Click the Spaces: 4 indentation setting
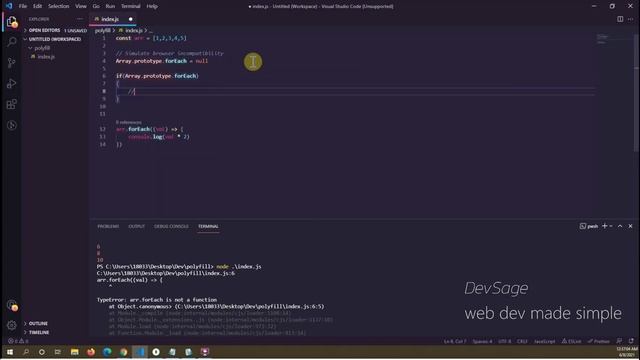640x360 pixels. click(x=482, y=341)
